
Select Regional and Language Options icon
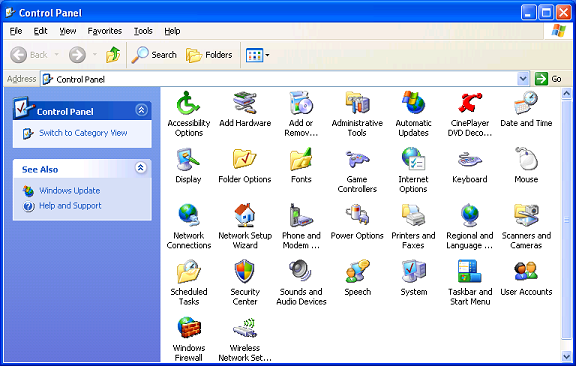point(469,216)
